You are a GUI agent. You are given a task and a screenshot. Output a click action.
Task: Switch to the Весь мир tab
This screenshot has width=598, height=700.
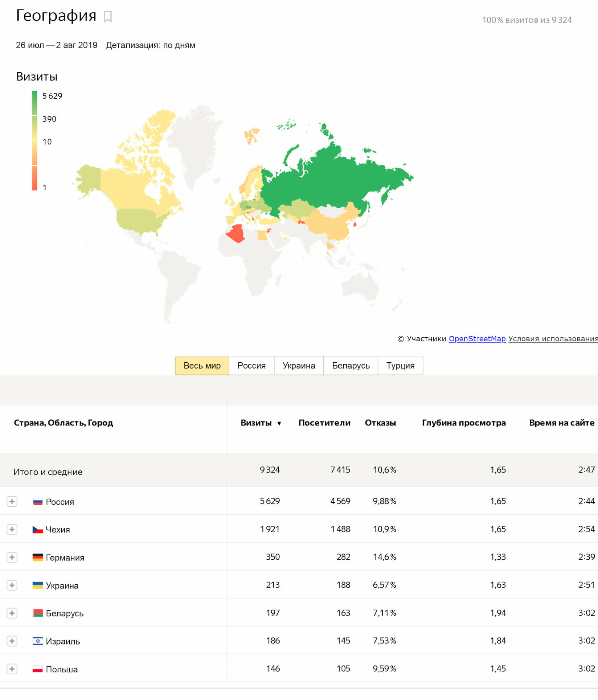(x=202, y=366)
